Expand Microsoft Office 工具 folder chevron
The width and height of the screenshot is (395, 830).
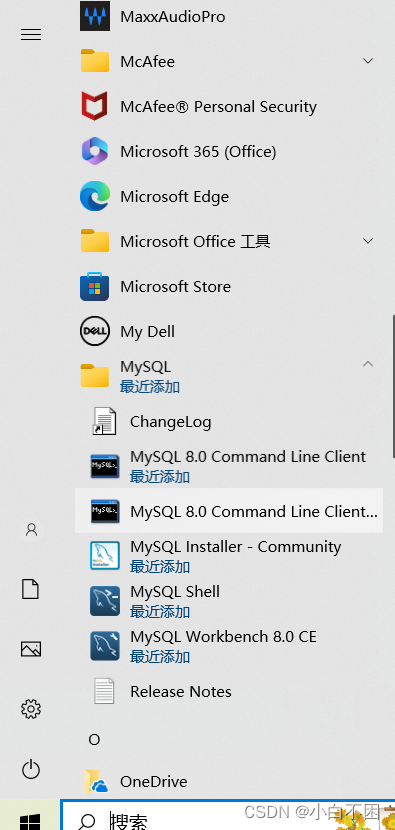368,241
